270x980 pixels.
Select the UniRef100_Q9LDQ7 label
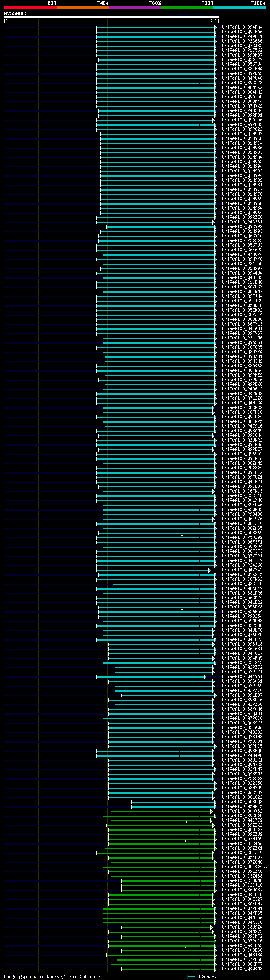pos(242,695)
